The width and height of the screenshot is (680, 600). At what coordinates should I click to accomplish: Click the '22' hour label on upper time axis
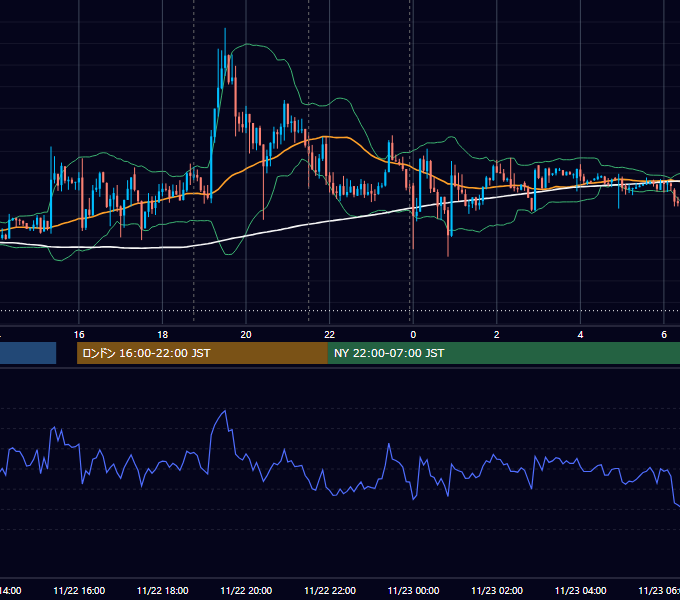(330, 335)
